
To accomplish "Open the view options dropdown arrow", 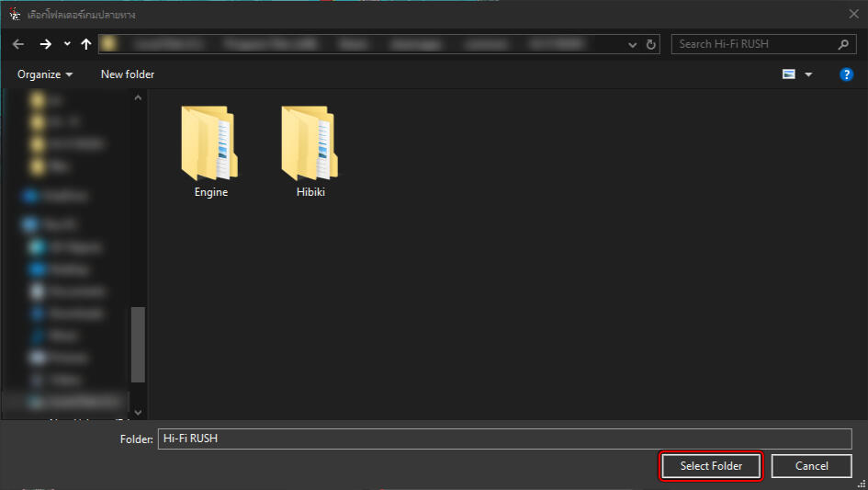I will coord(808,74).
